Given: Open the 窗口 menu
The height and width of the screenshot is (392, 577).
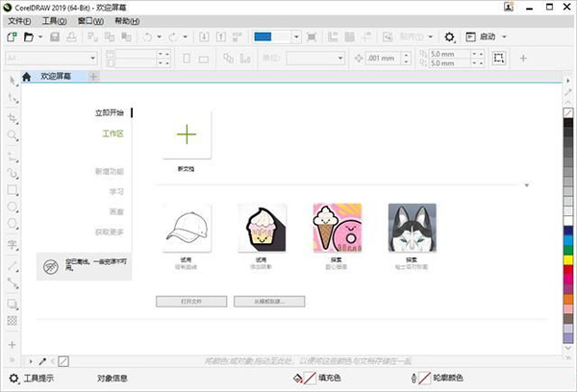Looking at the screenshot, I should pyautogui.click(x=90, y=21).
